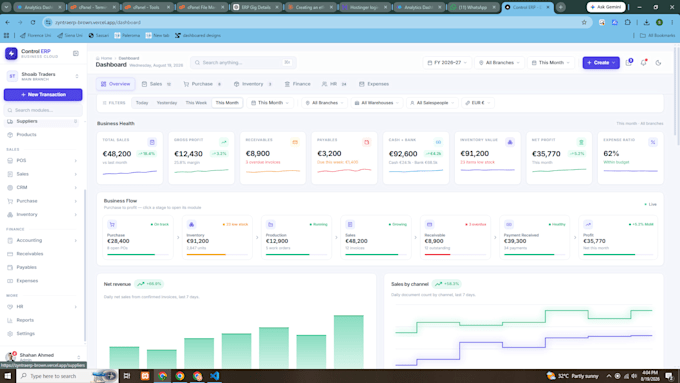
Task: Switch to Expenses tab
Action: tap(374, 84)
